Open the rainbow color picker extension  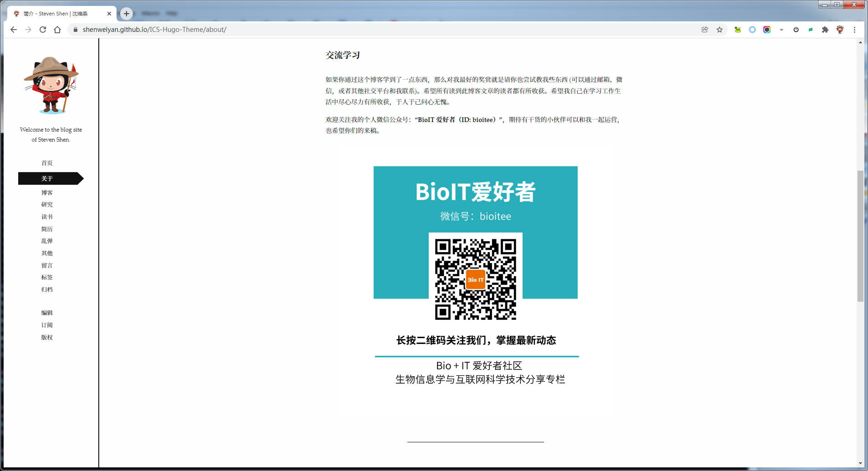767,30
